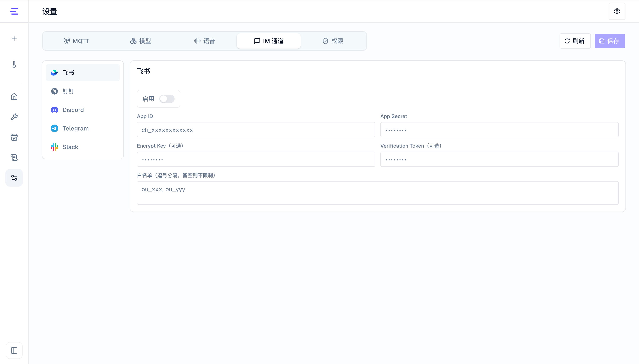Click the 飞书 panel heading
The height and width of the screenshot is (364, 639).
click(144, 71)
